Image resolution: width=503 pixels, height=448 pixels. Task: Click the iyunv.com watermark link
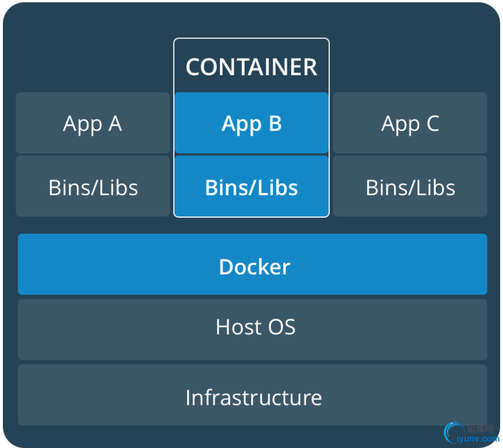click(478, 439)
